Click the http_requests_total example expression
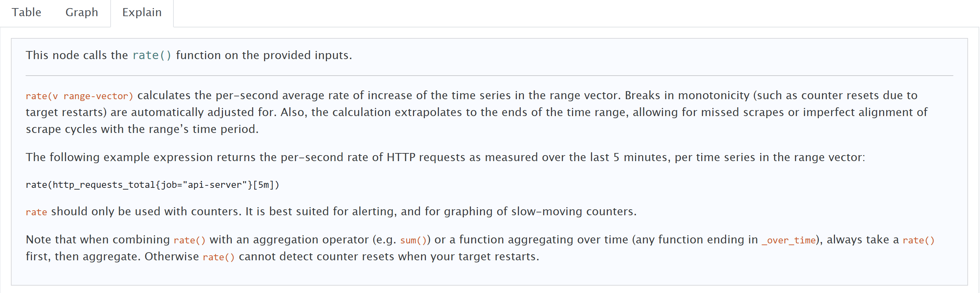Viewport: 980px width, 293px height. tap(152, 185)
